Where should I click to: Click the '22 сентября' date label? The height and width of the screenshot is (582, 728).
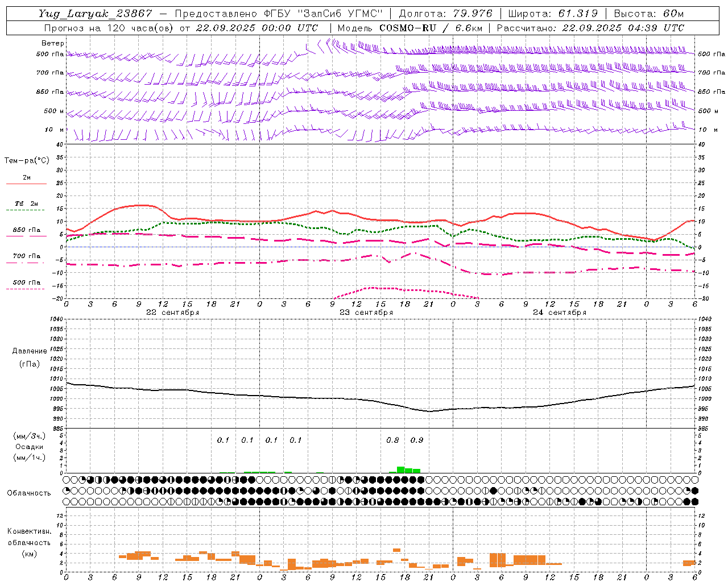[173, 313]
